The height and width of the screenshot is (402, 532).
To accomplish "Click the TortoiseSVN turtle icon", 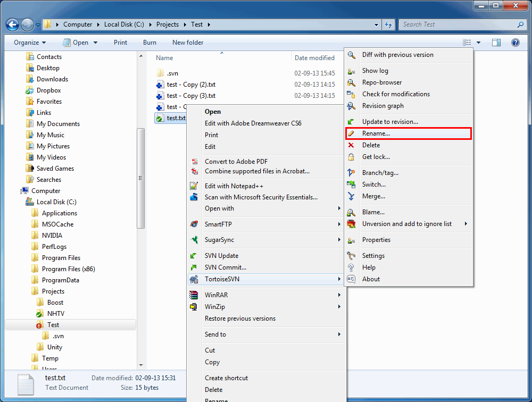I will [194, 279].
